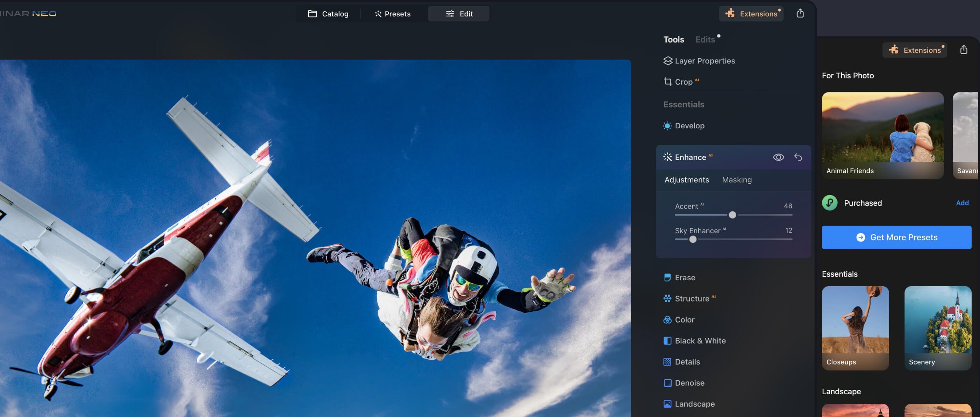Reset the Enhance adjustments with undo arrow
Screen dimensions: 980x417
tap(798, 157)
